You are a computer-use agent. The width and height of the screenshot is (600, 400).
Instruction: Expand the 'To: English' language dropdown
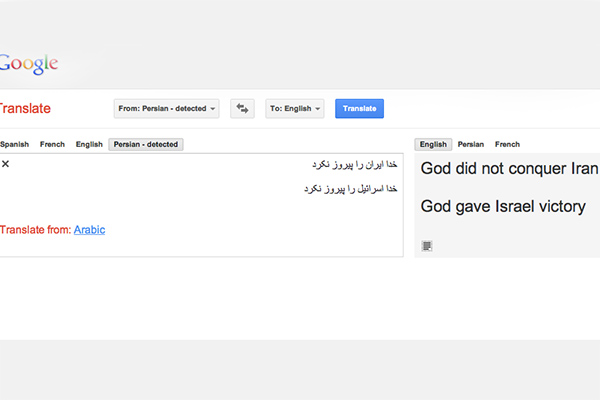click(x=295, y=108)
